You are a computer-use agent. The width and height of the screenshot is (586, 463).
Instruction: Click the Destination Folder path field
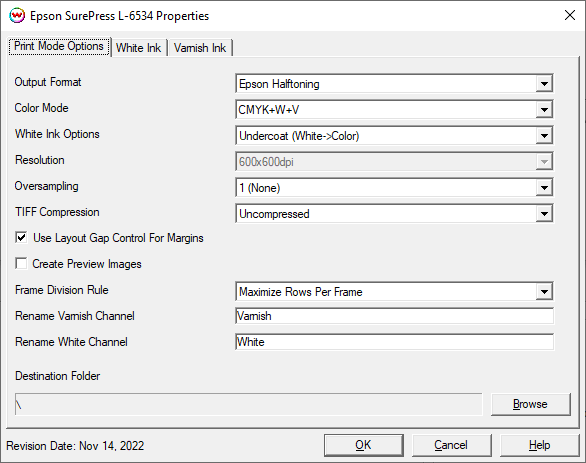coord(249,404)
